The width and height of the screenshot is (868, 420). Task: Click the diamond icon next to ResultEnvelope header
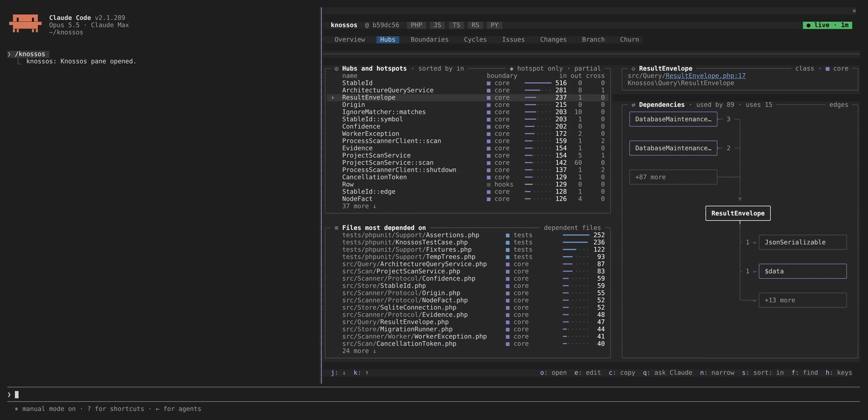coord(633,69)
